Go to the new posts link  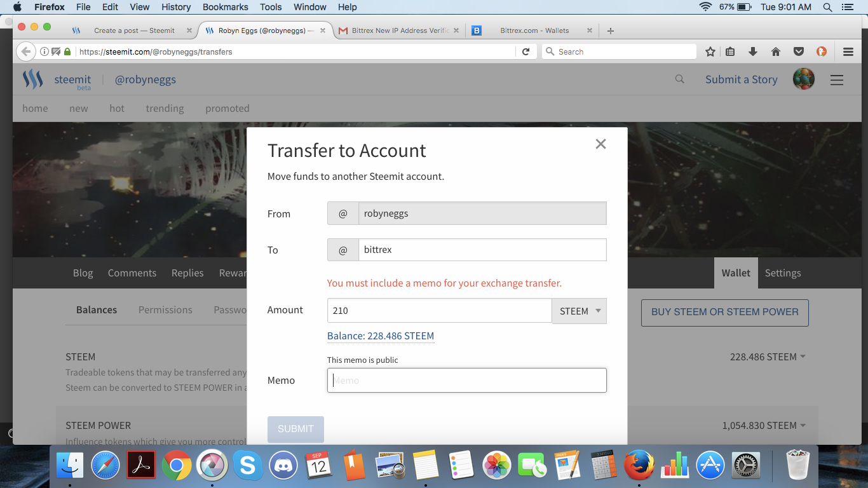pos(79,108)
